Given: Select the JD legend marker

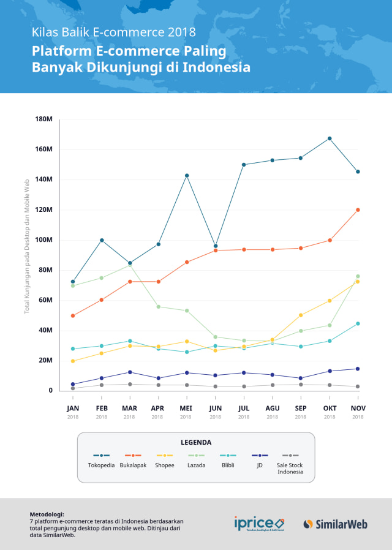Looking at the screenshot, I should pyautogui.click(x=260, y=455).
